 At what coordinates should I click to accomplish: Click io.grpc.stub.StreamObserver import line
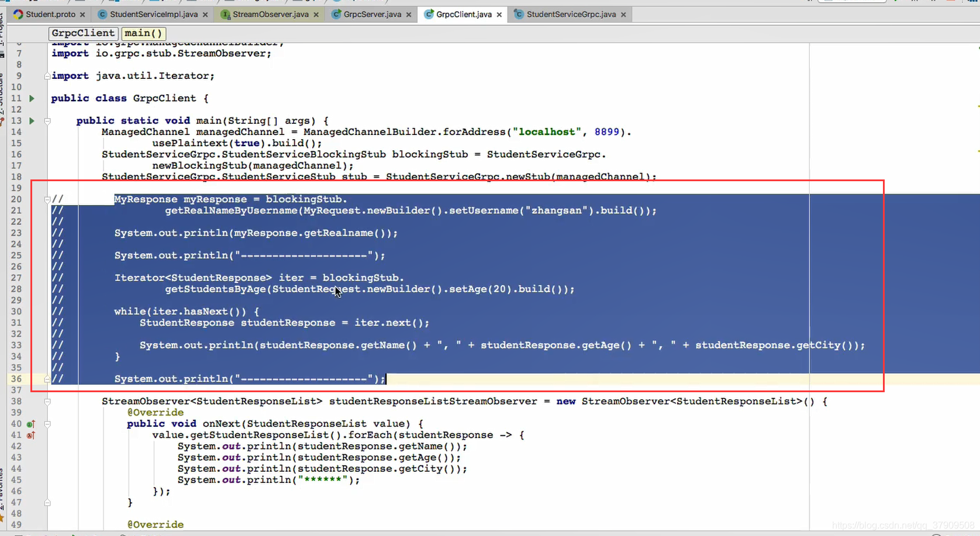point(161,54)
